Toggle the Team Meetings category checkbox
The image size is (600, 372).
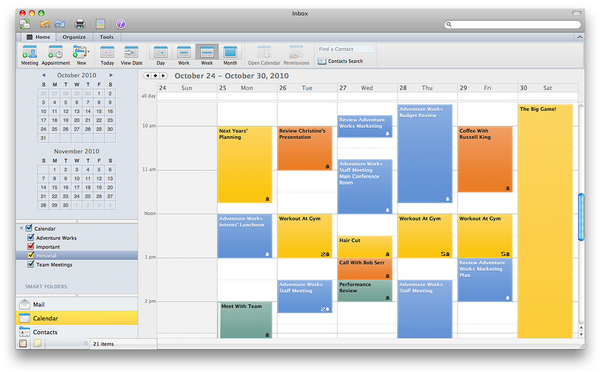[31, 264]
